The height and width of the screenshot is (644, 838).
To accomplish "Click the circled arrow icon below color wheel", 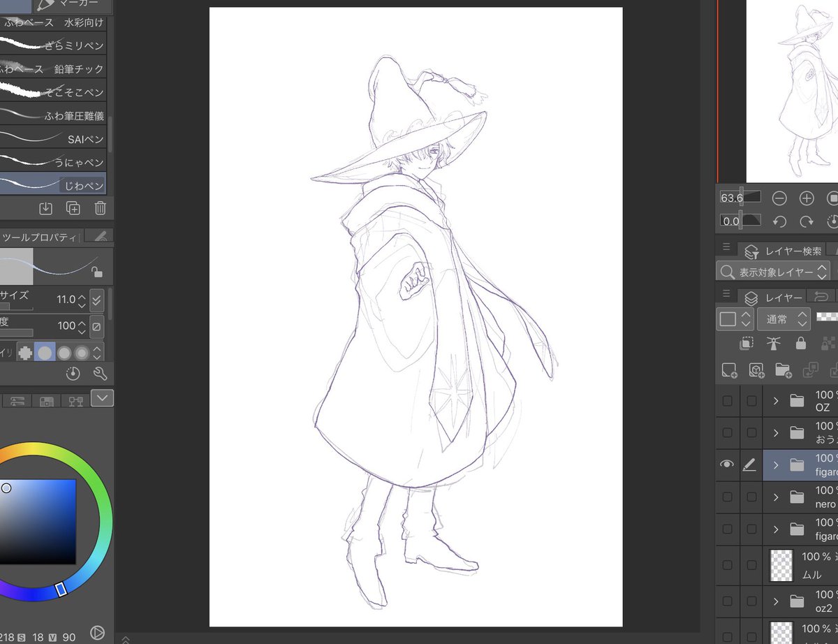I will tap(98, 632).
